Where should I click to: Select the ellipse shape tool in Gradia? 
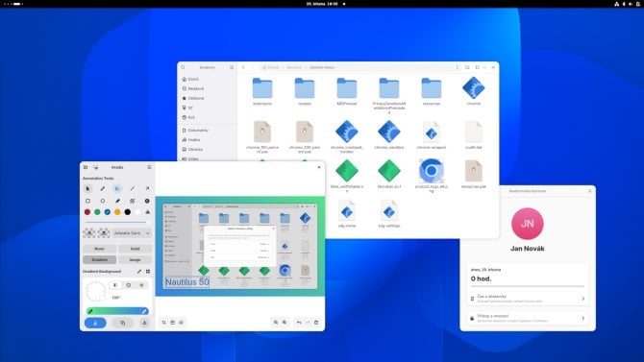[103, 201]
